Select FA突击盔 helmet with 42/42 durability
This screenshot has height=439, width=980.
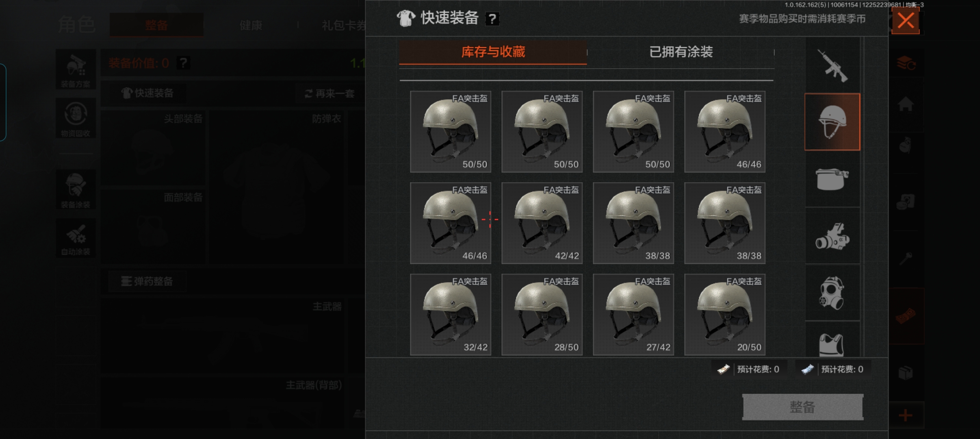(542, 223)
